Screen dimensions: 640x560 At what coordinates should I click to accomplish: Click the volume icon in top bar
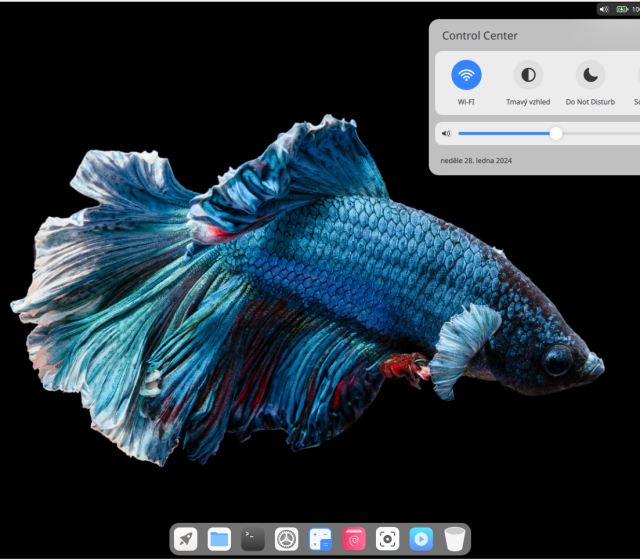click(x=604, y=9)
